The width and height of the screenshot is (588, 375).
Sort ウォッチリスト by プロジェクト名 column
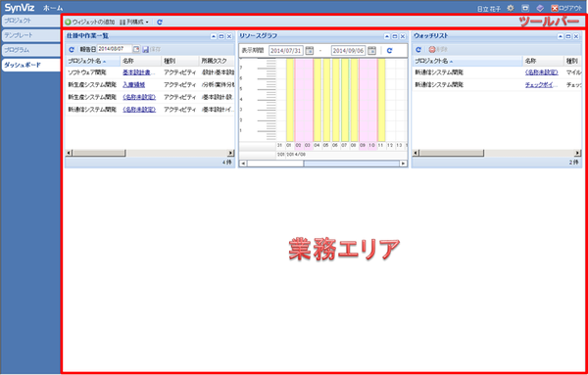click(467, 61)
